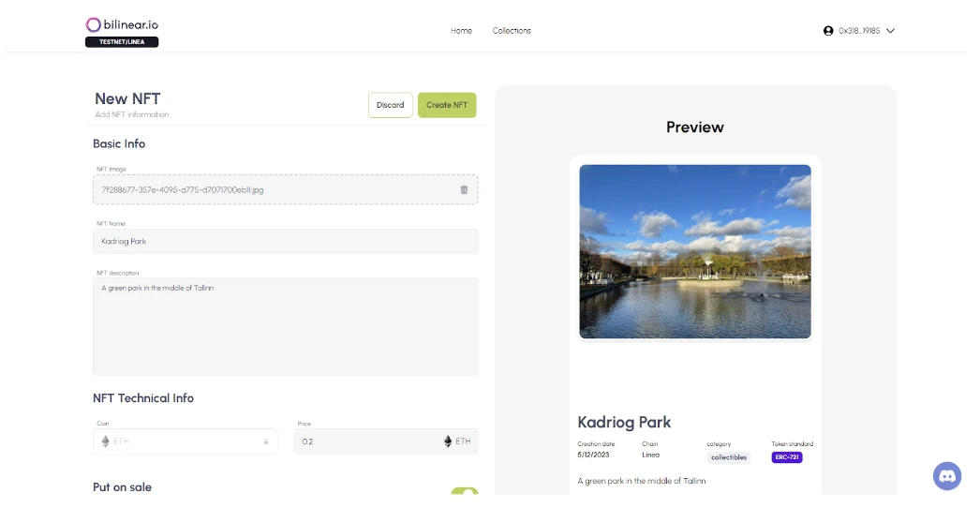This screenshot has width=980, height=508.
Task: Delete the uploaded image with trash icon
Action: point(464,189)
